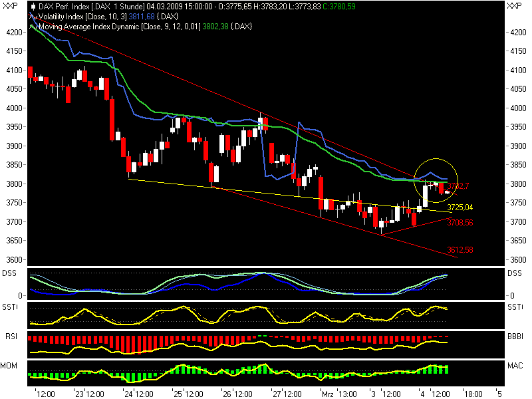
Task: Select the MOM panel label on the left
Action: pyautogui.click(x=9, y=364)
